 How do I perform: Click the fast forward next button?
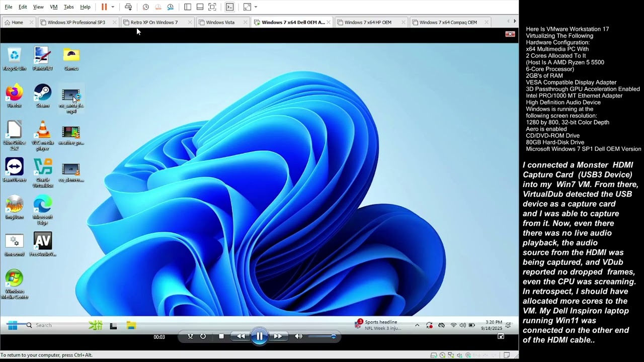pyautogui.click(x=277, y=336)
